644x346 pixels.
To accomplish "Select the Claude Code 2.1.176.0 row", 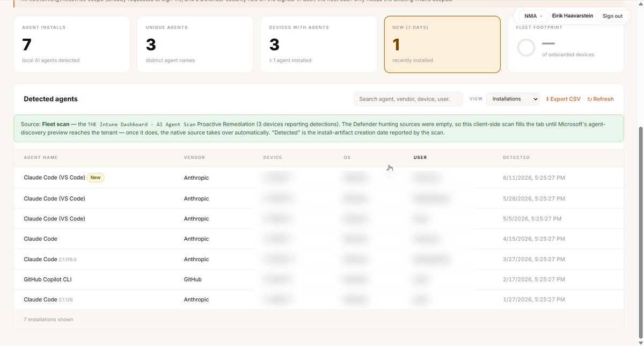I will coord(319,259).
